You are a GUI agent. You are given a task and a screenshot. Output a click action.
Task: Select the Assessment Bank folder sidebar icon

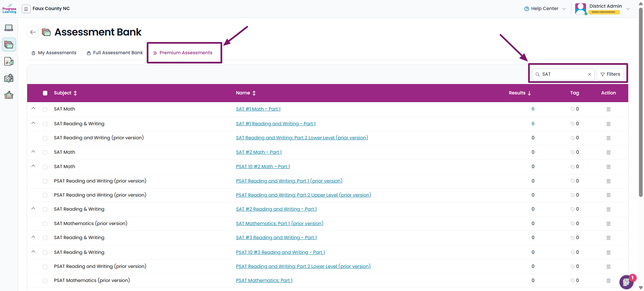[x=9, y=45]
